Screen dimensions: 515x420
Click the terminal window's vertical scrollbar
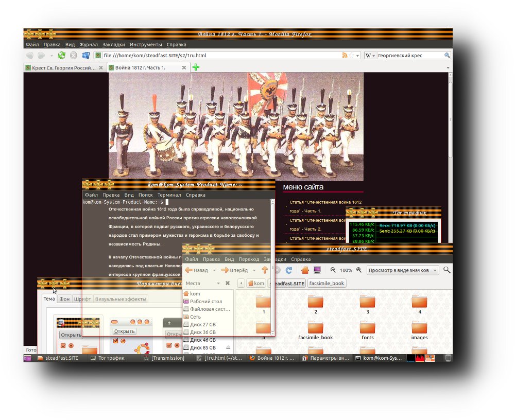coord(272,266)
